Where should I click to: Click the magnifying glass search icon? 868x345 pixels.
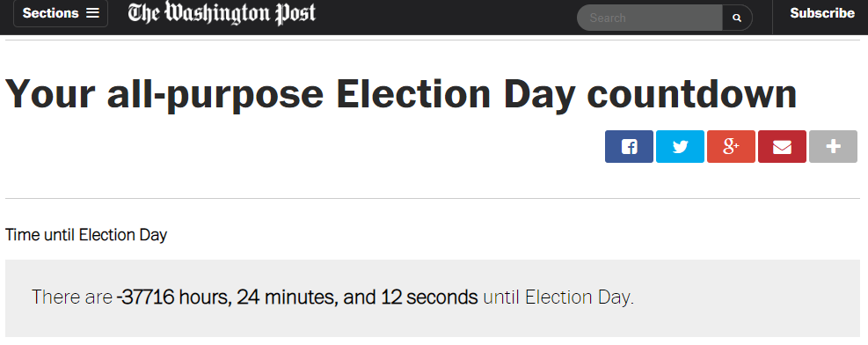coord(737,18)
